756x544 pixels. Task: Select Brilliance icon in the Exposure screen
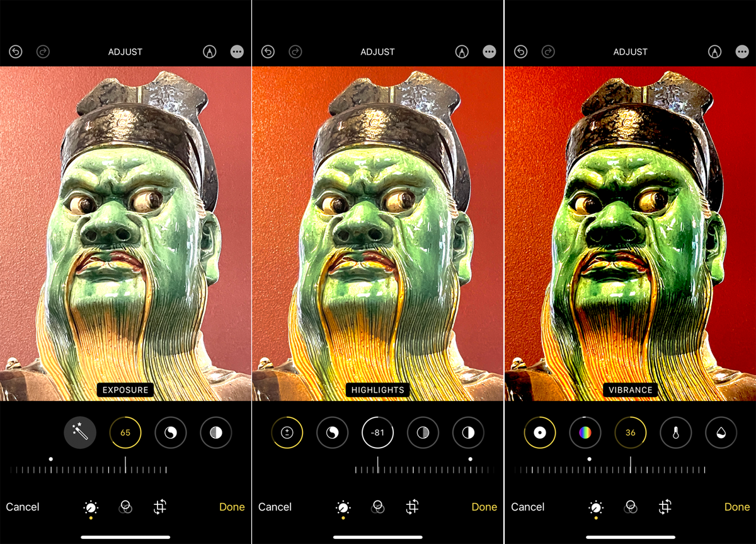tap(171, 432)
